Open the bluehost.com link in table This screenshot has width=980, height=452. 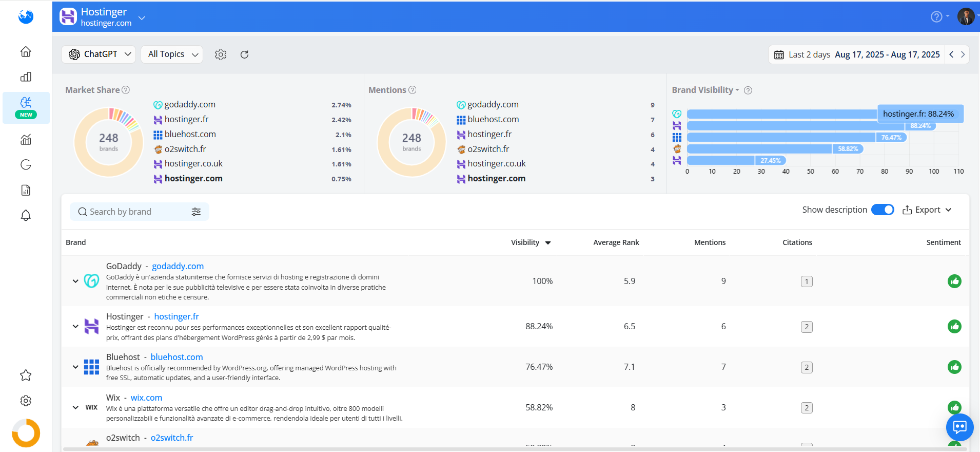pyautogui.click(x=177, y=357)
